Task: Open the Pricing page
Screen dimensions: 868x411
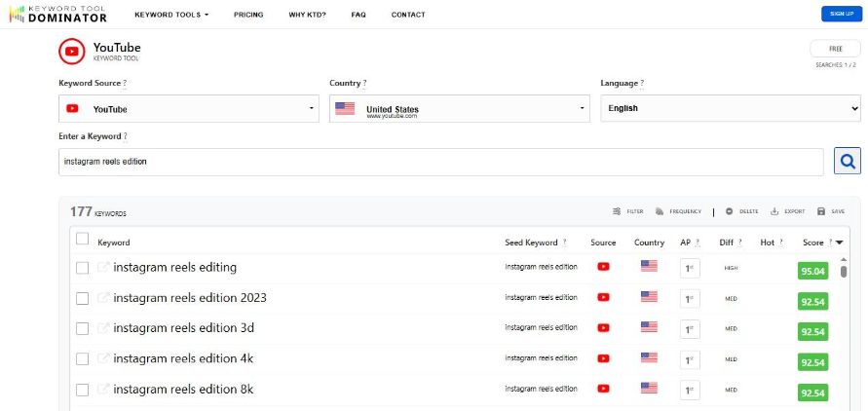Action: pyautogui.click(x=248, y=15)
